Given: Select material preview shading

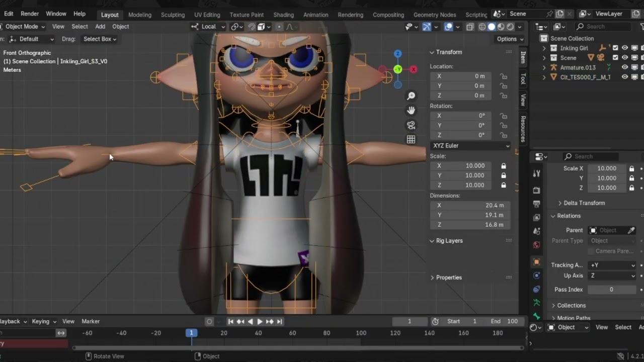Looking at the screenshot, I should tap(501, 27).
